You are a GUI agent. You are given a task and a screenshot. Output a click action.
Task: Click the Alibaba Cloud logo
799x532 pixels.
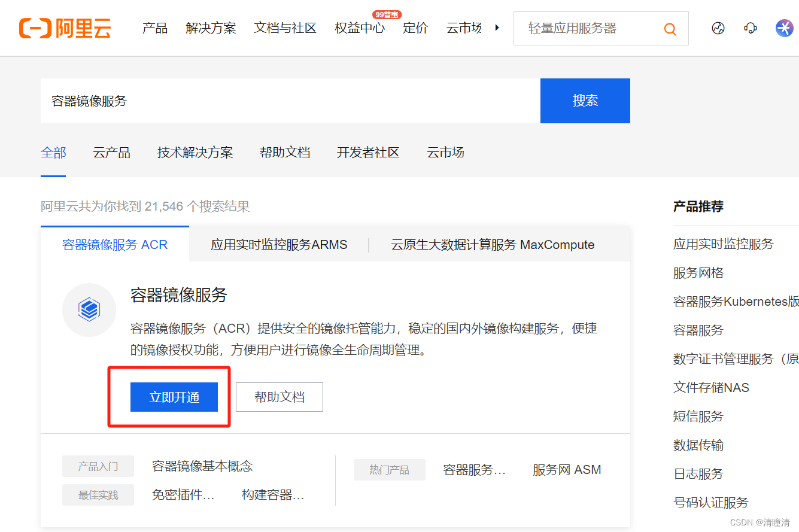(65, 28)
